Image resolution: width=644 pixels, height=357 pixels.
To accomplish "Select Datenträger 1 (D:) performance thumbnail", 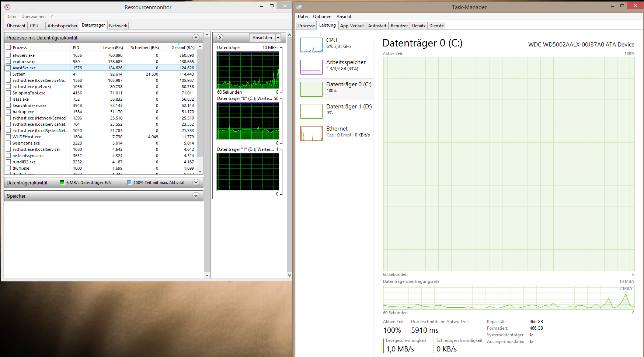I will (311, 111).
